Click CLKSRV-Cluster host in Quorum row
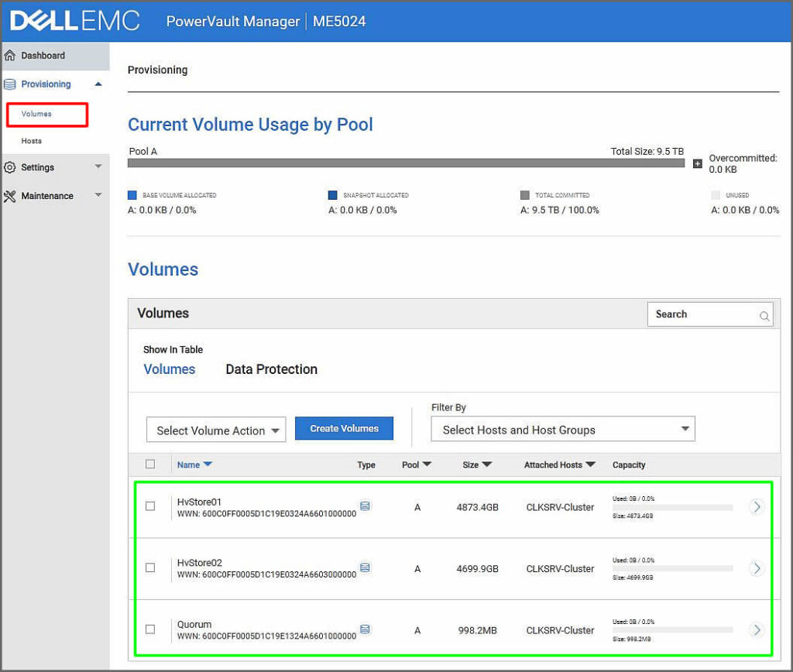This screenshot has width=793, height=672. (x=561, y=630)
